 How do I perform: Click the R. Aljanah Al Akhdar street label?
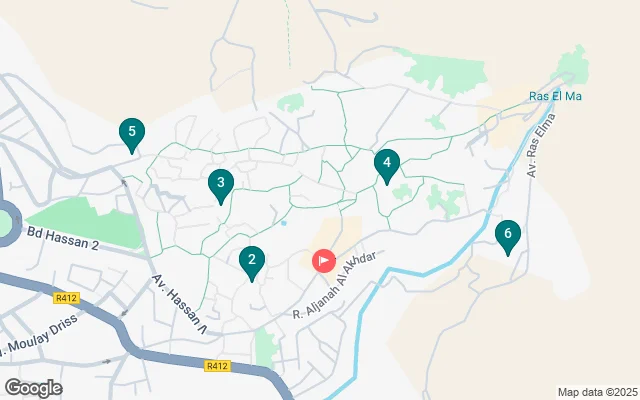click(x=335, y=285)
